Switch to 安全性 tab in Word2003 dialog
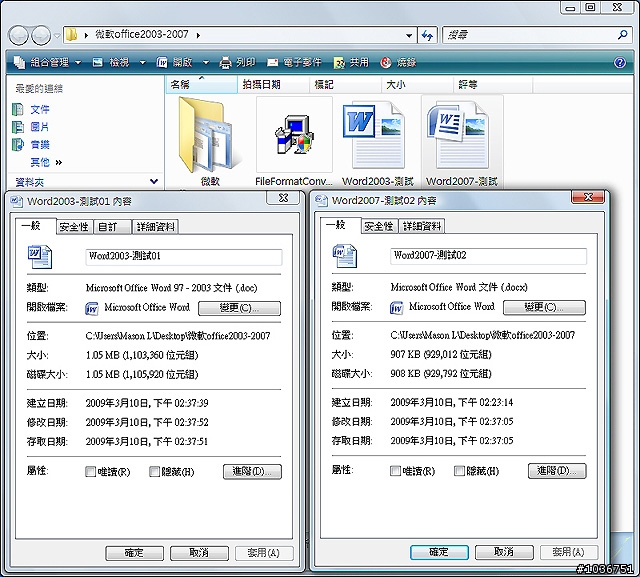This screenshot has width=640, height=577. click(74, 226)
